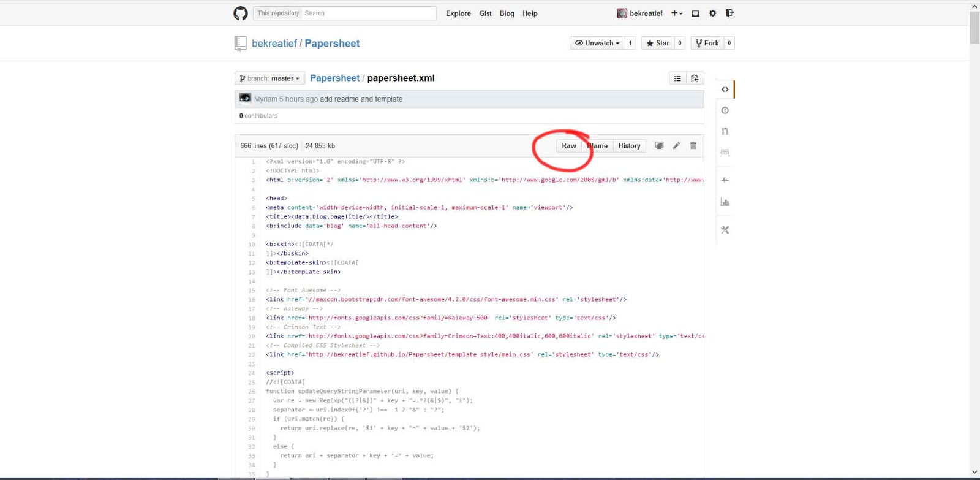This screenshot has height=480, width=980.
Task: Open the Pulse activity icon
Action: point(725,180)
